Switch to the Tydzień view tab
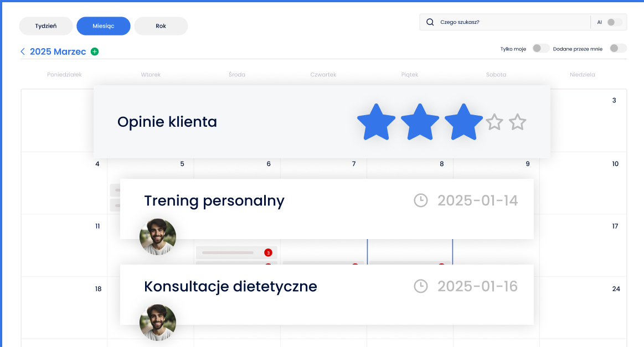This screenshot has height=347, width=644. click(x=46, y=26)
